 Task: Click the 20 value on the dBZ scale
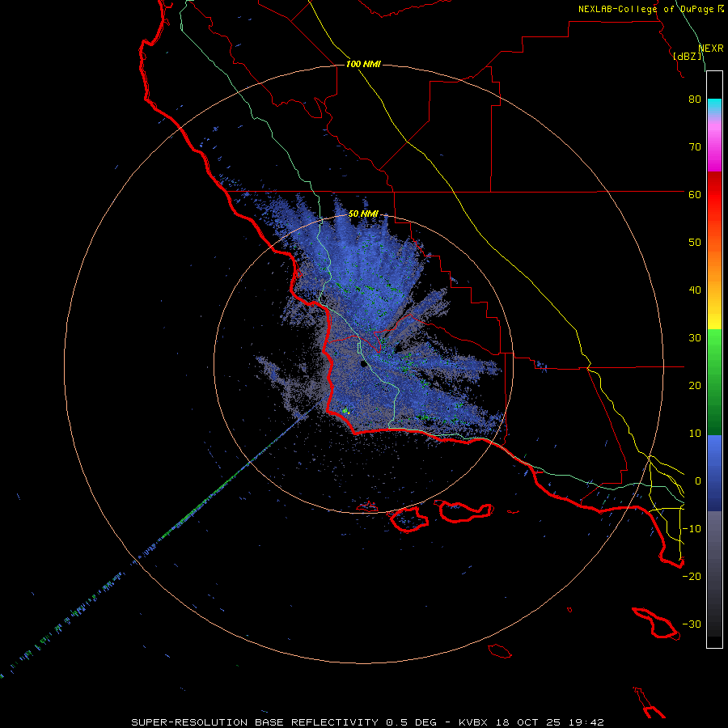click(x=695, y=386)
